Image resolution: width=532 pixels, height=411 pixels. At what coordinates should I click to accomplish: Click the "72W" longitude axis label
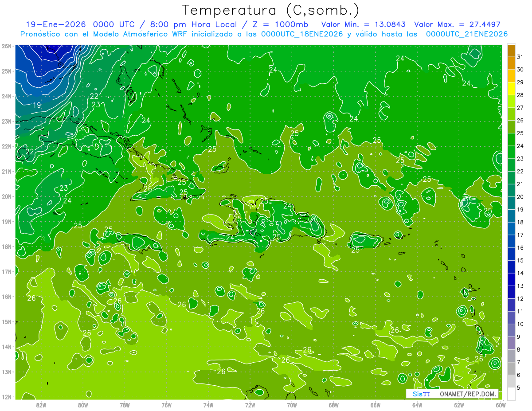[x=250, y=404]
